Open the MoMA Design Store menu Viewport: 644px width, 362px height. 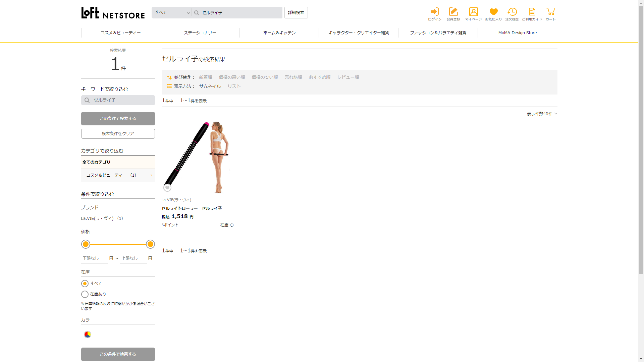pyautogui.click(x=517, y=33)
